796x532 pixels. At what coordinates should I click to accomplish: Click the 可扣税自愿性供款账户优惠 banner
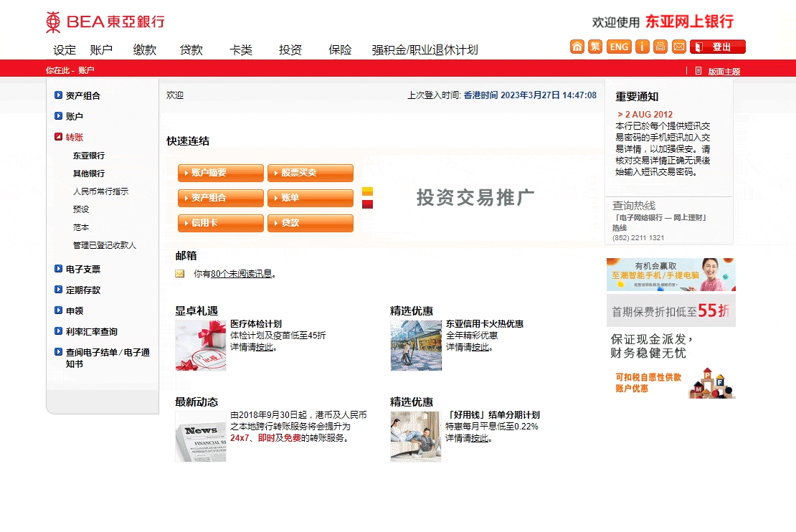click(x=671, y=383)
